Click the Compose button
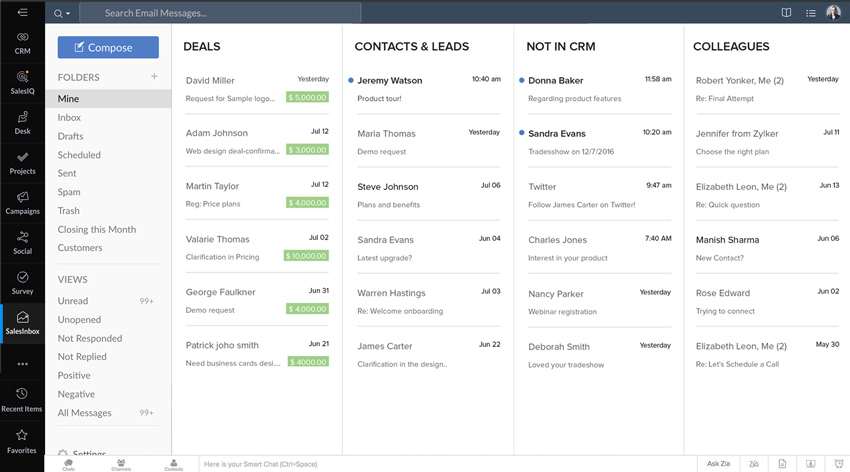This screenshot has height=472, width=850. coord(108,47)
